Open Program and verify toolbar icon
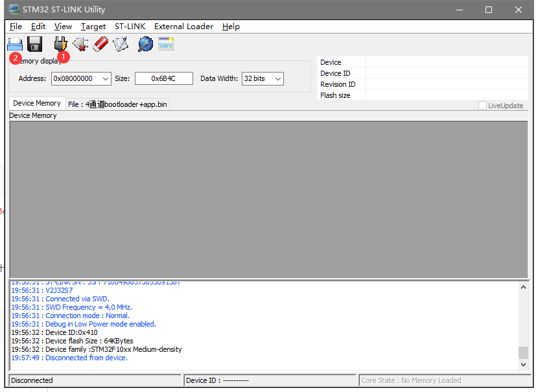Viewport: 538px width, 392px height. 121,44
